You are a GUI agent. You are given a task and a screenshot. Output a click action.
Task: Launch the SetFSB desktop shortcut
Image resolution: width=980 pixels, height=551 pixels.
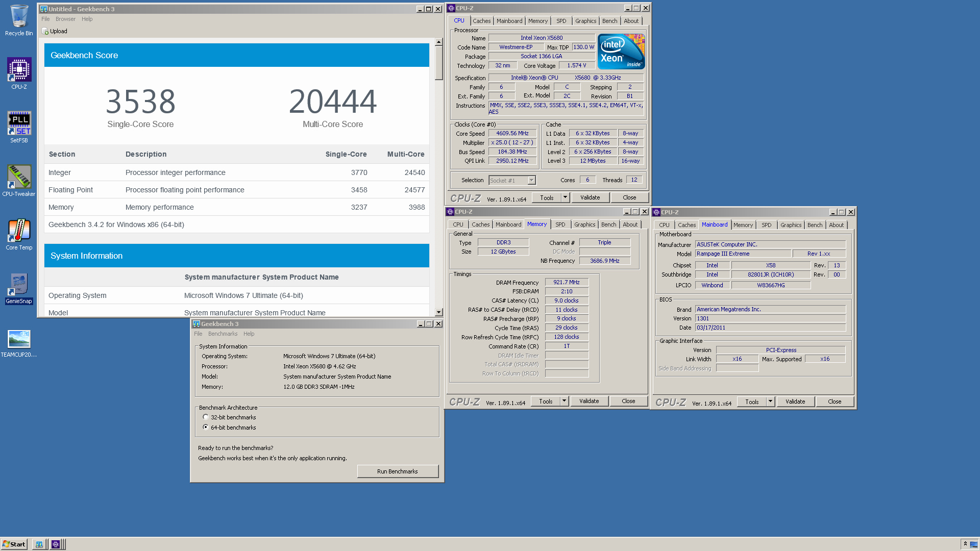tap(19, 127)
